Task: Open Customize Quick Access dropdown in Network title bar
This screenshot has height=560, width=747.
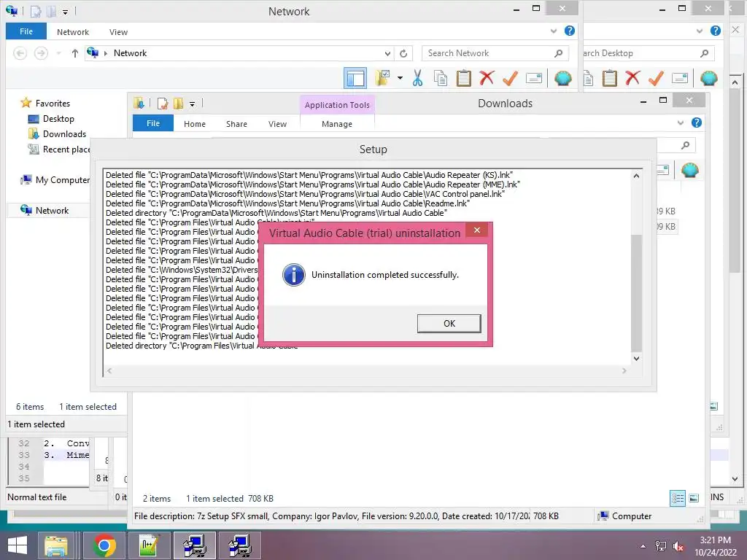Action: pyautogui.click(x=65, y=12)
